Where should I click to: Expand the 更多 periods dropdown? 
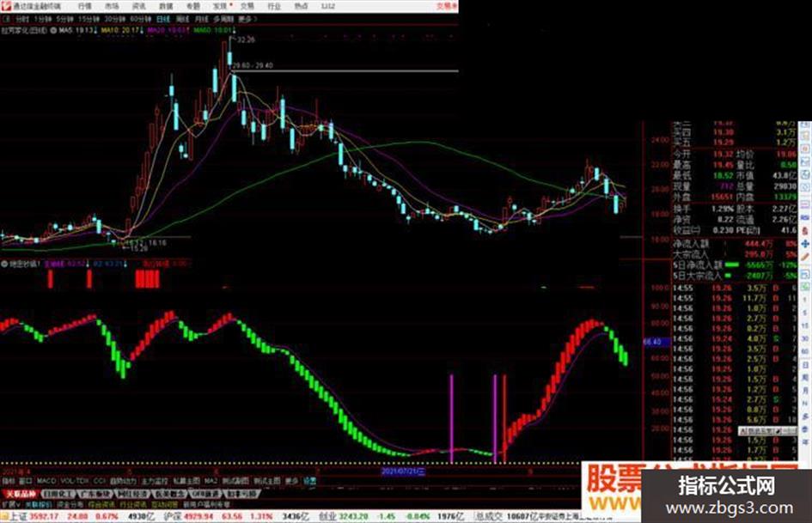pyautogui.click(x=247, y=19)
